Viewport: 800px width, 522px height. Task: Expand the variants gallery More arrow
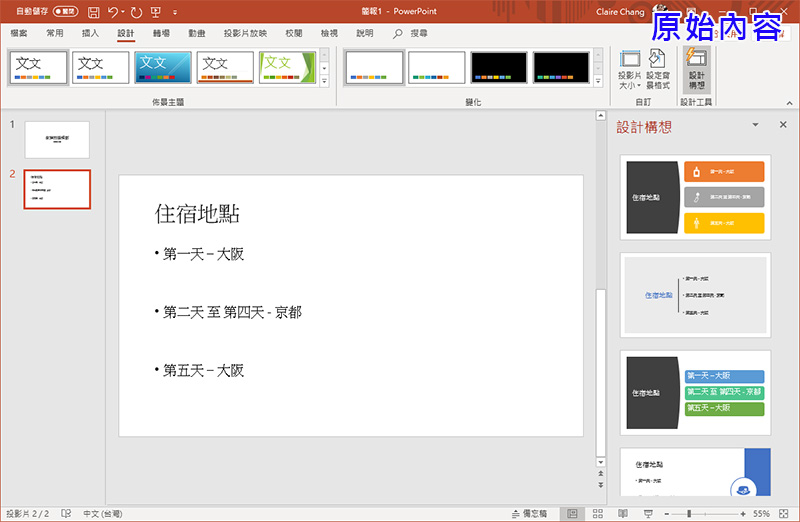pyautogui.click(x=598, y=81)
